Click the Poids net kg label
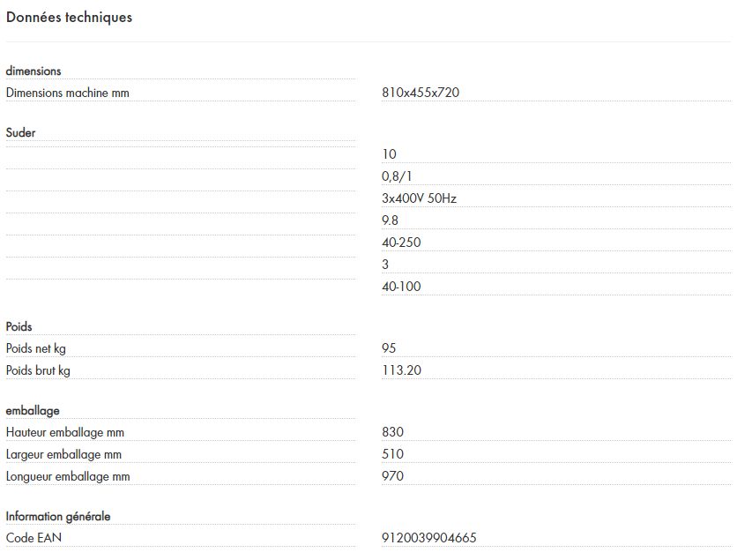 pos(36,348)
